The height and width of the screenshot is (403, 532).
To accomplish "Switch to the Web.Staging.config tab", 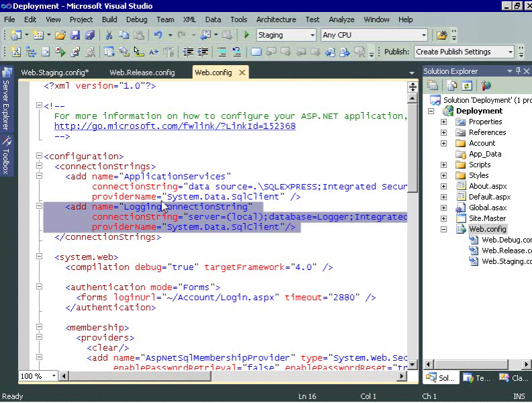I will click(x=55, y=73).
